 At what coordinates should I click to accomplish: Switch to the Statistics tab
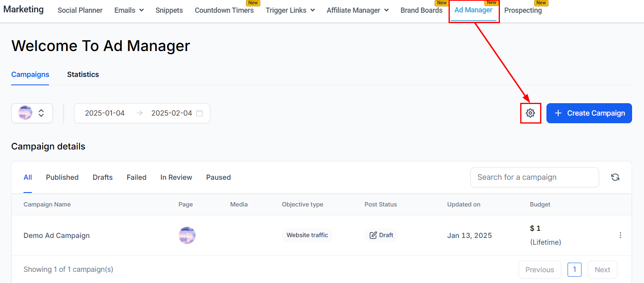83,75
